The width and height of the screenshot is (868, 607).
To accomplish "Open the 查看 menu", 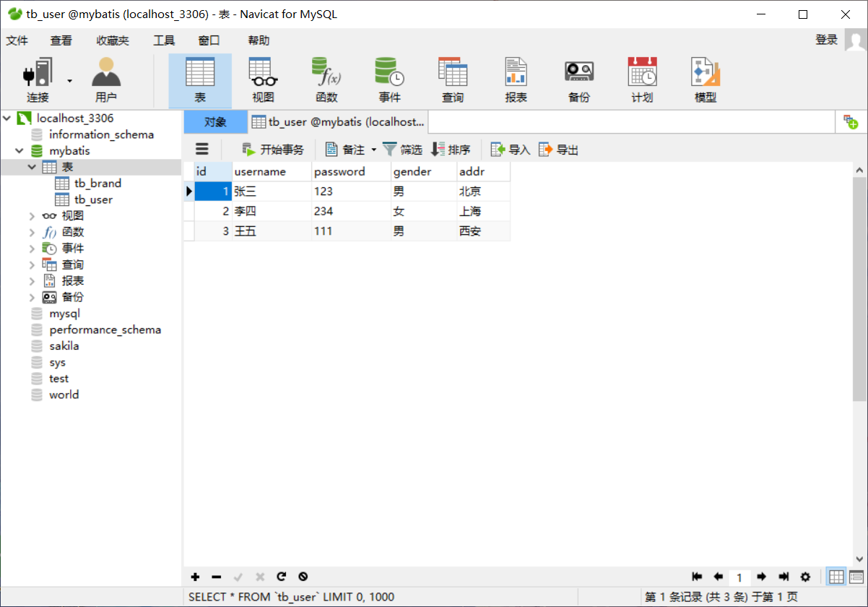I will [x=61, y=40].
